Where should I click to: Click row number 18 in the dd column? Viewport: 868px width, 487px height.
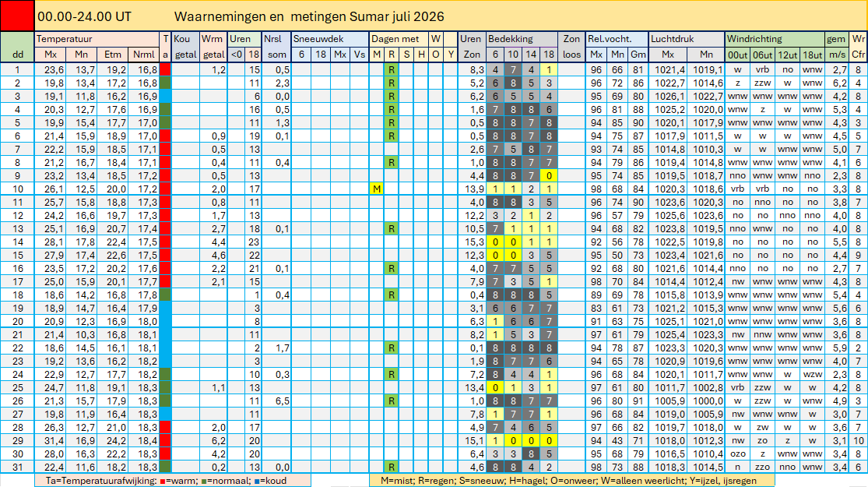17,295
